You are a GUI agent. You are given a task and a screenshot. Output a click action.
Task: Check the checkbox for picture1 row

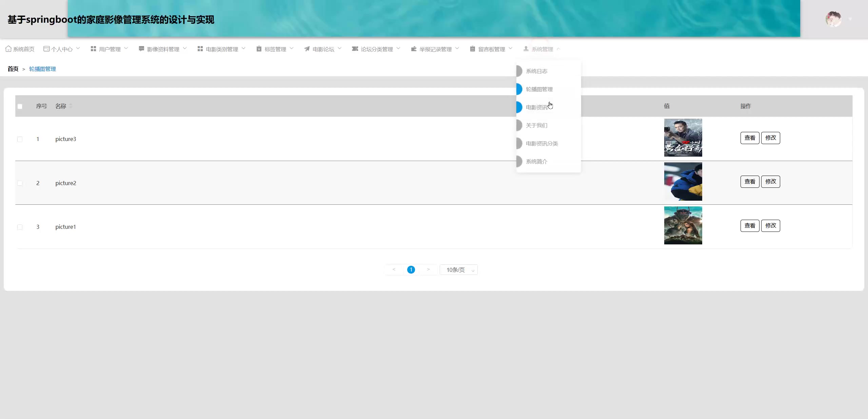point(20,227)
